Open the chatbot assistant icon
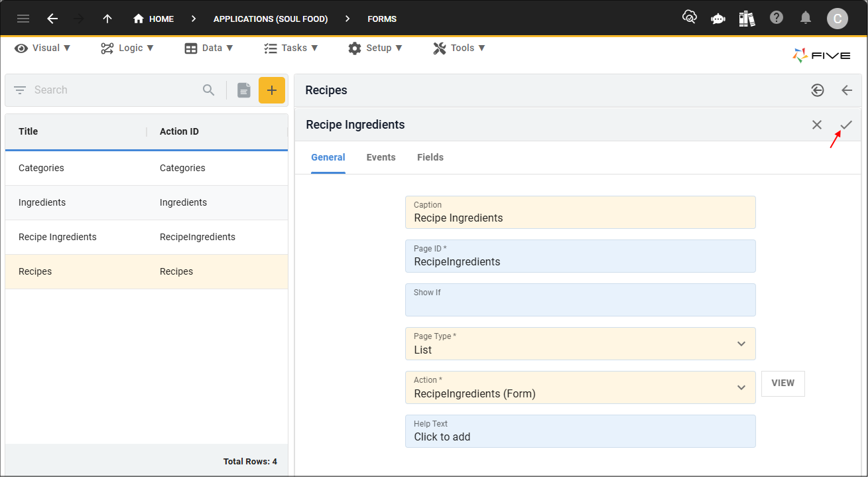The height and width of the screenshot is (477, 868). pos(718,19)
